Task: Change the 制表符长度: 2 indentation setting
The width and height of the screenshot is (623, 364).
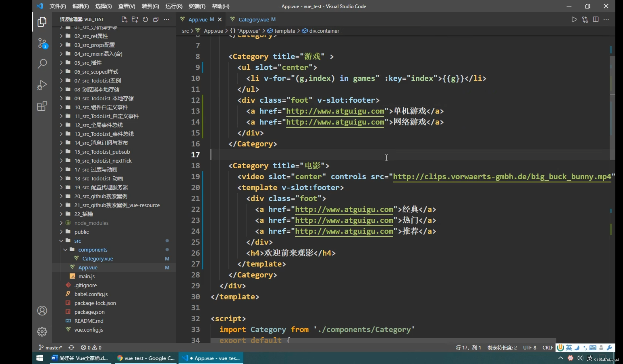Action: (x=502, y=348)
